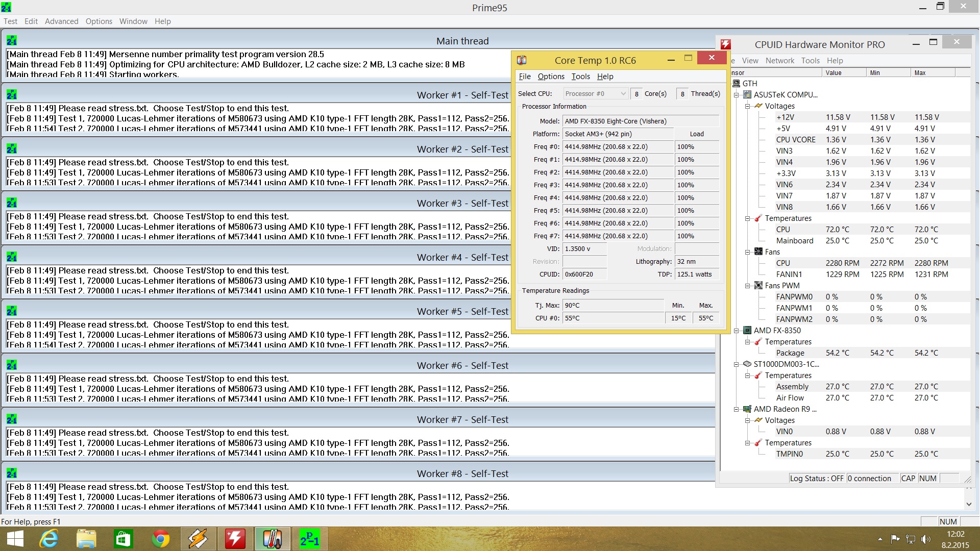Viewport: 980px width, 551px height.
Task: Open HWMonitor View menu
Action: pyautogui.click(x=750, y=60)
